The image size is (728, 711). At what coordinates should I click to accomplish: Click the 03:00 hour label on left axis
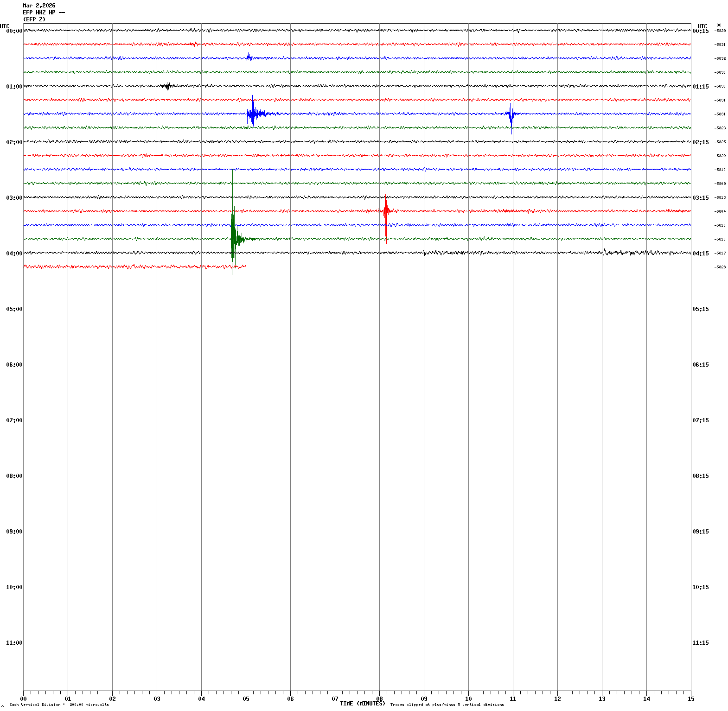click(14, 198)
